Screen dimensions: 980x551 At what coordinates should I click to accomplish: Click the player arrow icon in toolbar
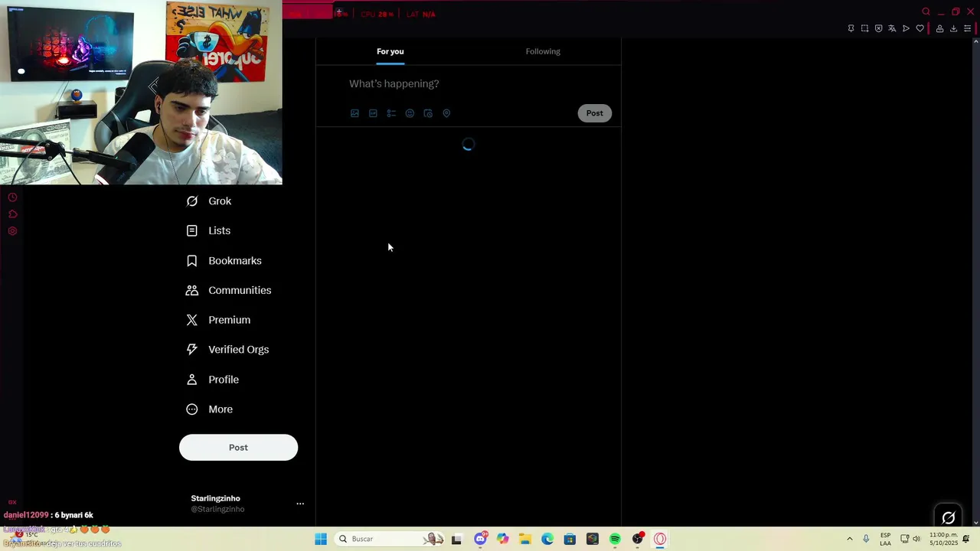906,28
